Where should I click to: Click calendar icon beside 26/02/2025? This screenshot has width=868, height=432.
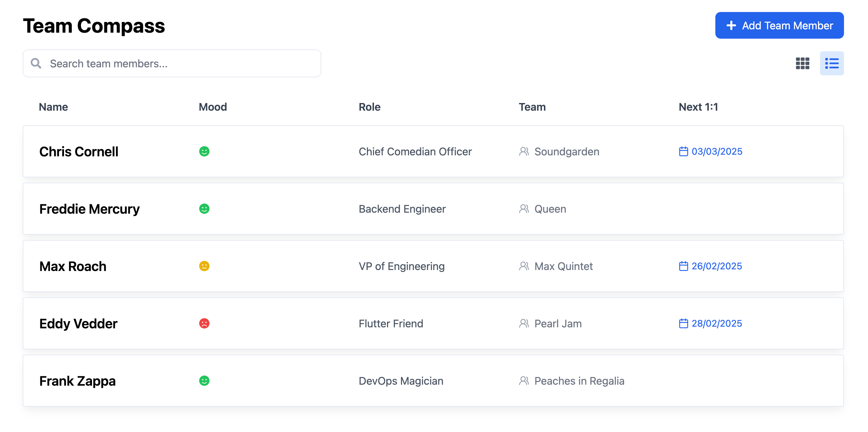(x=683, y=266)
